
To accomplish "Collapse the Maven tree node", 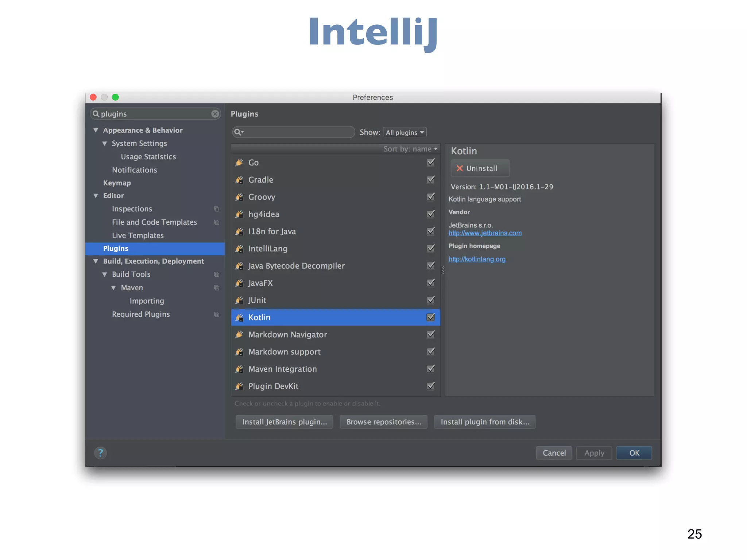I will tap(113, 288).
